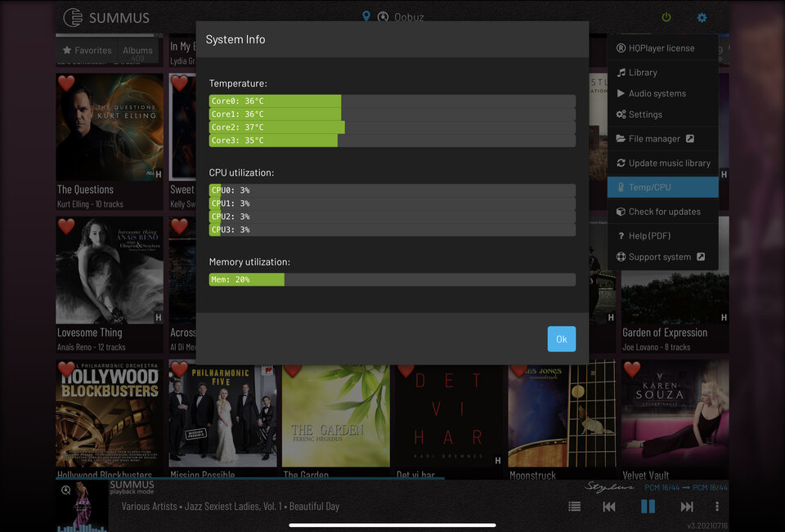Open Moonstruck album cover
785x532 pixels.
(563, 414)
